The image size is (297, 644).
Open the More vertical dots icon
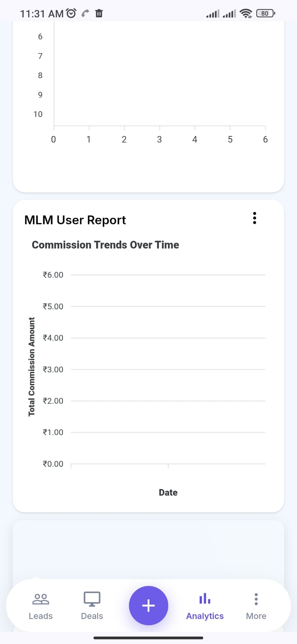point(256,599)
